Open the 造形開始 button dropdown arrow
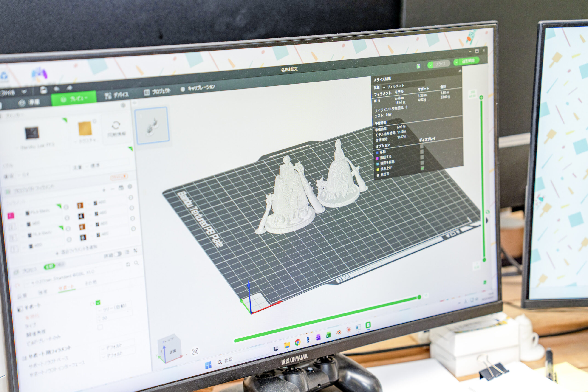 point(456,62)
